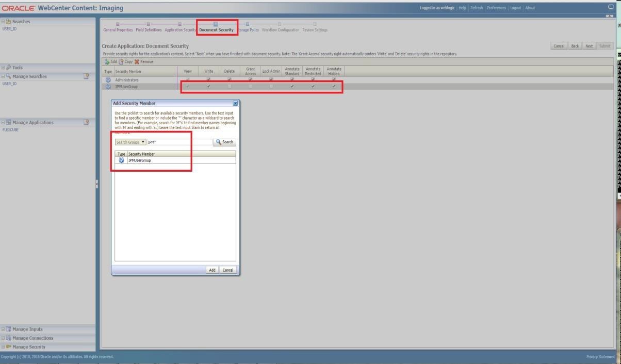Click the Manage Security key icon

click(x=8, y=346)
